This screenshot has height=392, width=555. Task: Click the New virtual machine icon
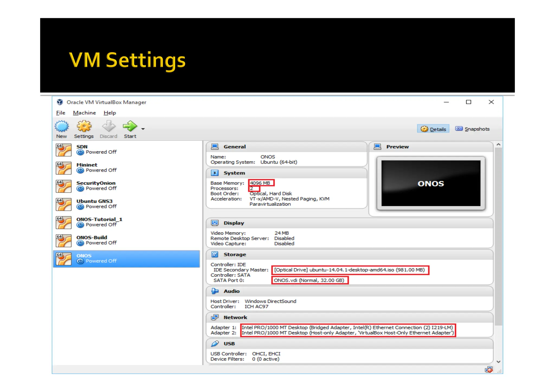pyautogui.click(x=62, y=127)
